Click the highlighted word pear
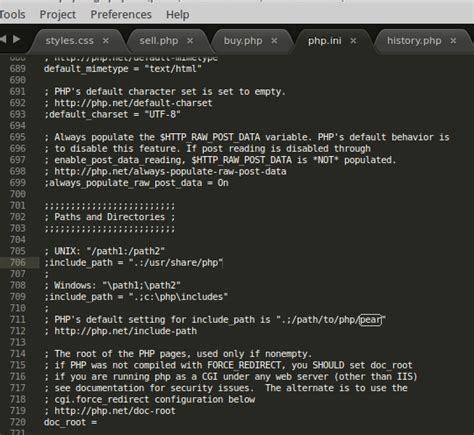 370,320
